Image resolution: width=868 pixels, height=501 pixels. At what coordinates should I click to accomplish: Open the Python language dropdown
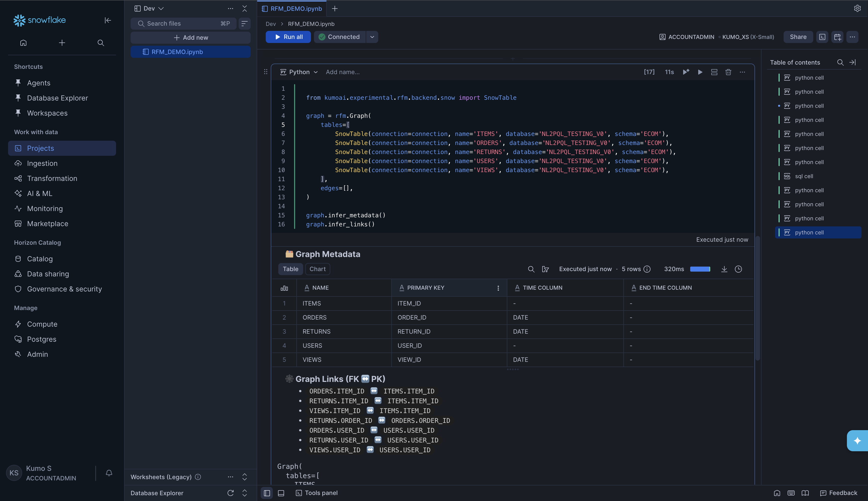[299, 72]
